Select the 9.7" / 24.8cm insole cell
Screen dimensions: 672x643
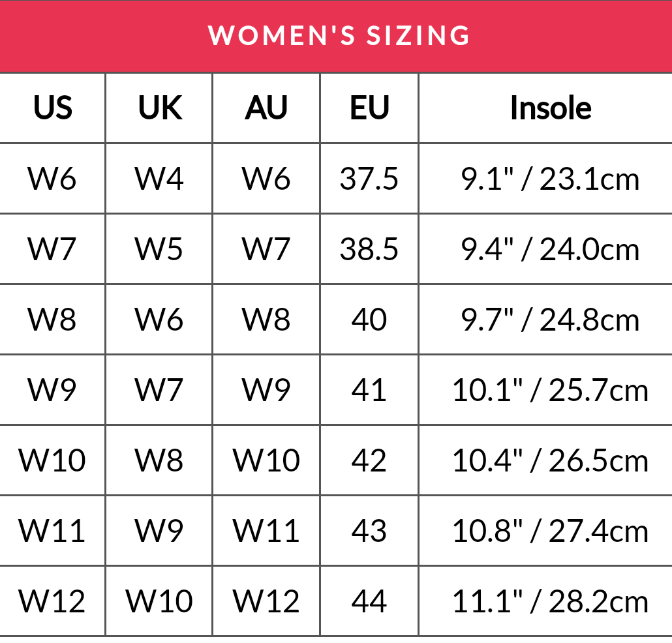click(551, 320)
